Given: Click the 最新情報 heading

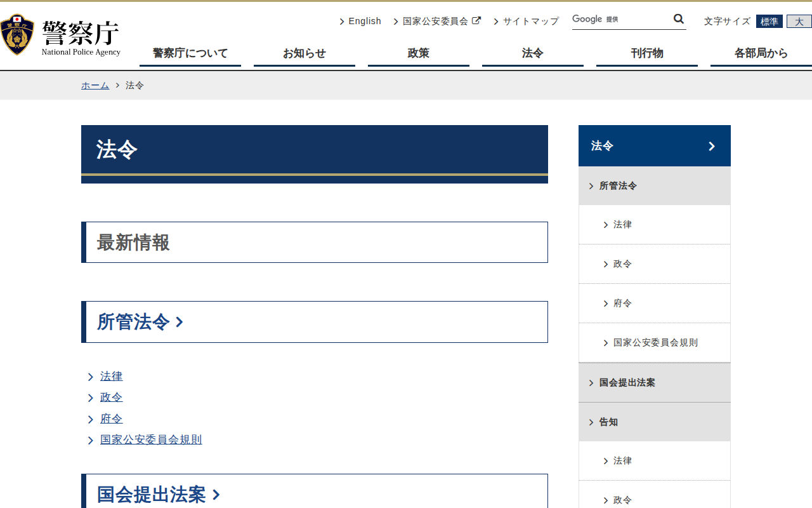Looking at the screenshot, I should click(133, 243).
